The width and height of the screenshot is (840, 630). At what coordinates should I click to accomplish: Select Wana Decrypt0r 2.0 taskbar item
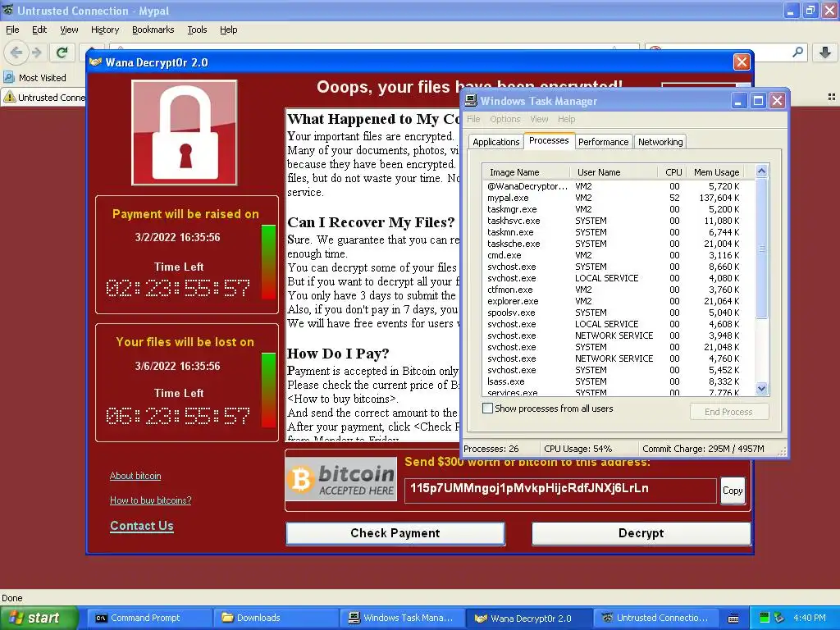527,618
